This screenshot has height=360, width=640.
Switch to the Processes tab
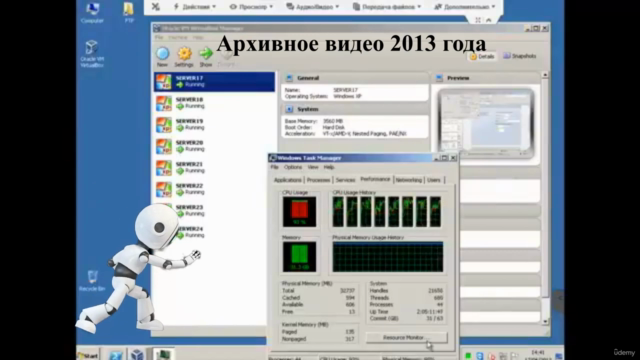pos(318,180)
